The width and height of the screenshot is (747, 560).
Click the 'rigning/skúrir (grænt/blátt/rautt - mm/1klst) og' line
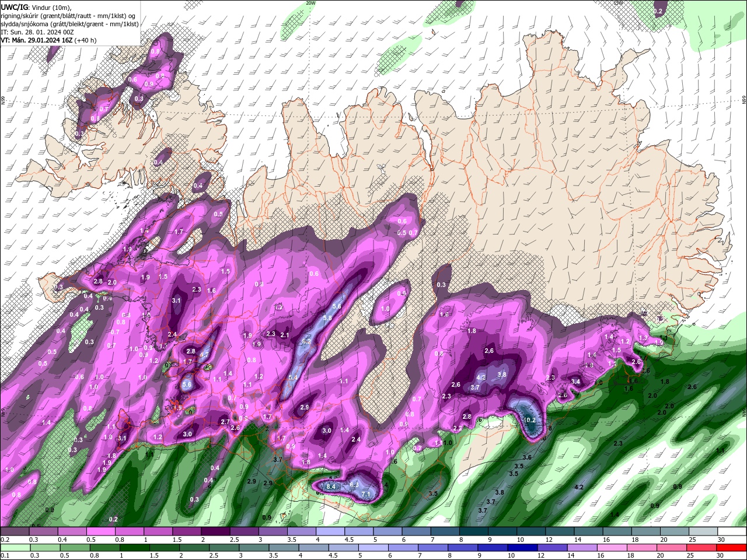[x=69, y=16]
